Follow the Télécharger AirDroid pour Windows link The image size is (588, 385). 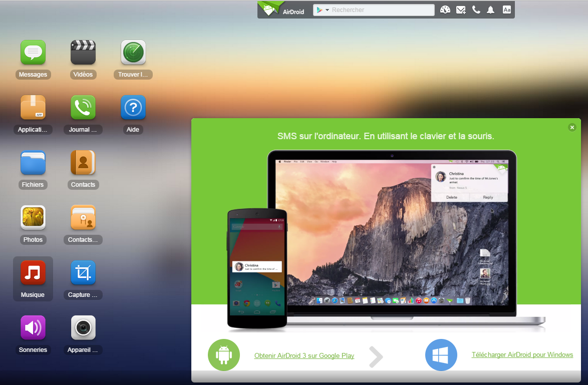click(x=522, y=354)
